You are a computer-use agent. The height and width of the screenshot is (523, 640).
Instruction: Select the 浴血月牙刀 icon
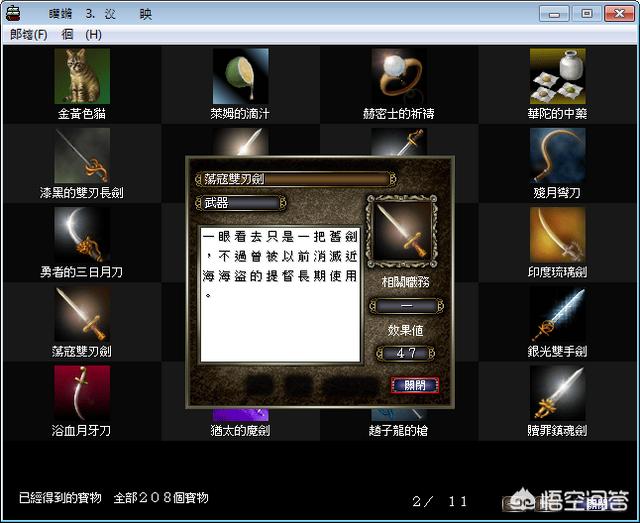point(82,393)
